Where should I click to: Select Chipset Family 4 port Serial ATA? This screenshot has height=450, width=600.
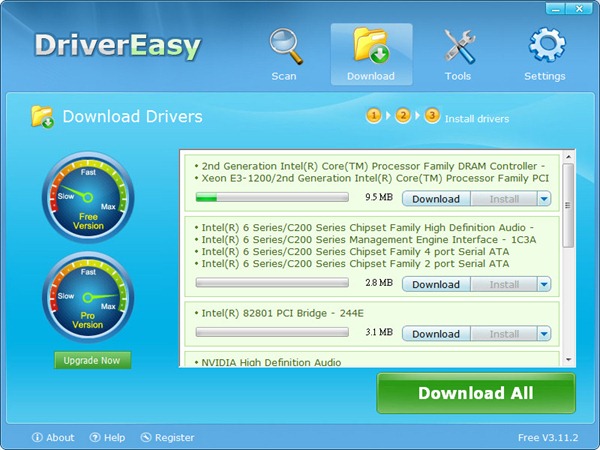pyautogui.click(x=352, y=252)
